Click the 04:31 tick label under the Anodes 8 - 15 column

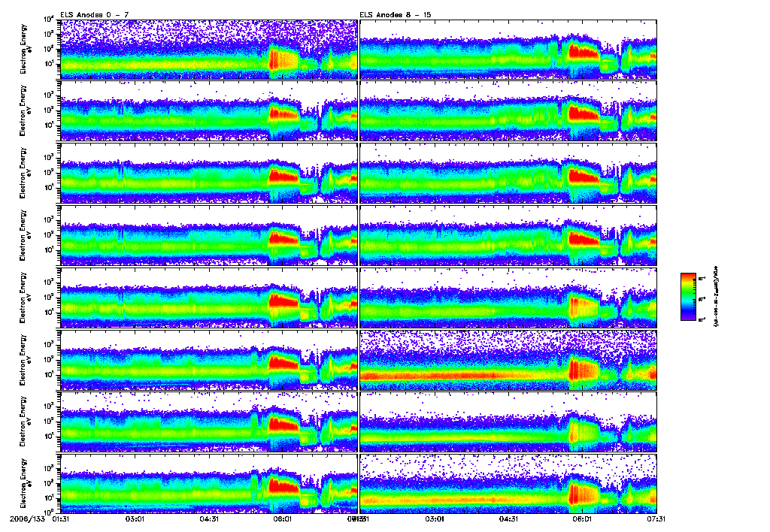[x=508, y=518]
